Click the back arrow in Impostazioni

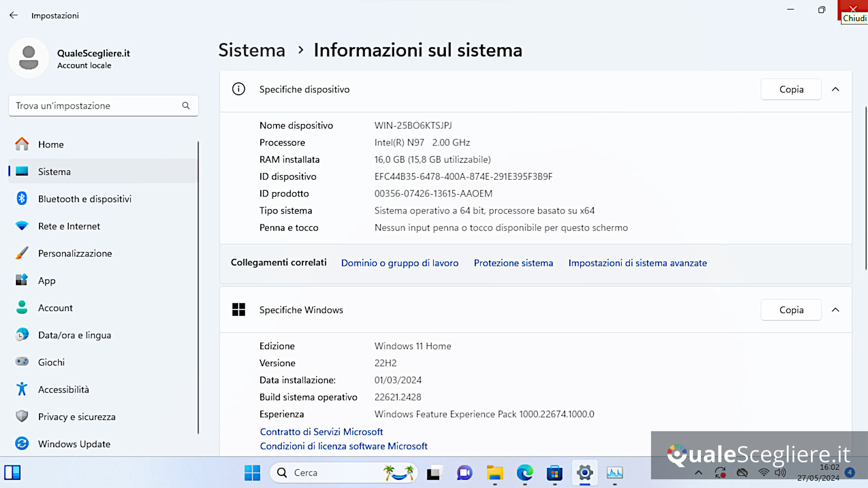point(13,15)
